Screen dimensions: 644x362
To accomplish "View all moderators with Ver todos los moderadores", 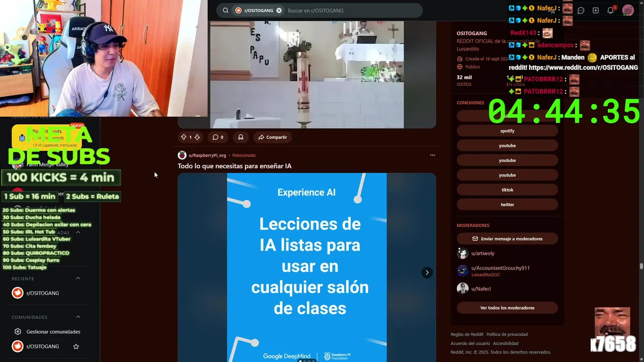I will pyautogui.click(x=507, y=308).
